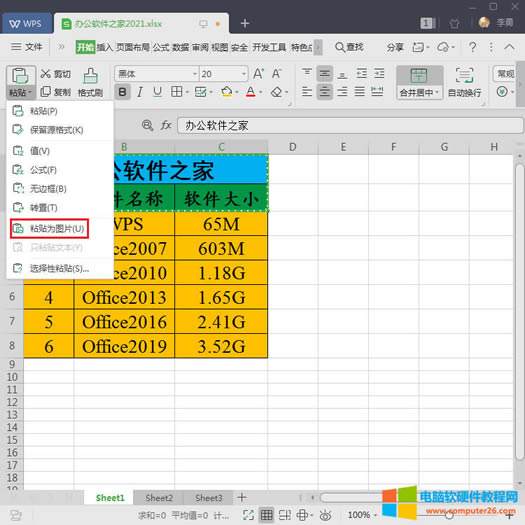Click the Copy button
Screen dimensions: 525x525
click(55, 92)
